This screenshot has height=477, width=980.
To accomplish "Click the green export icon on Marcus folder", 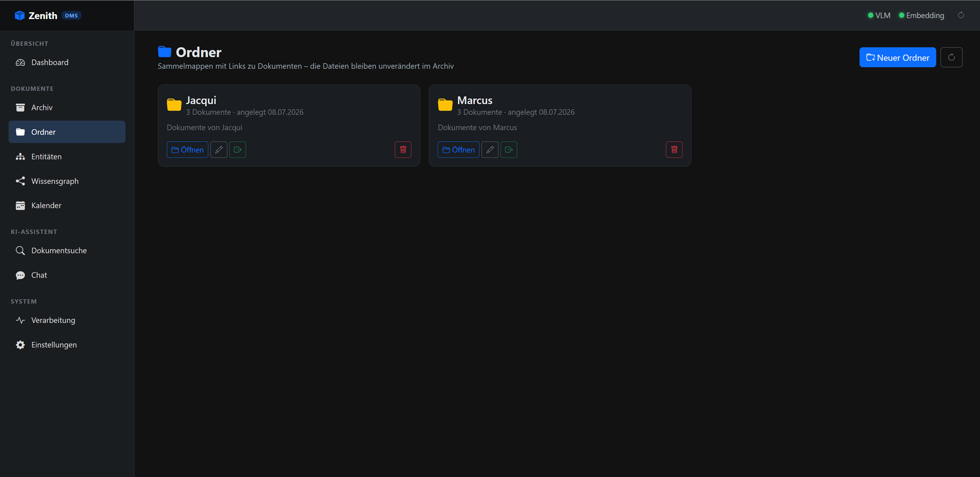I will (509, 150).
